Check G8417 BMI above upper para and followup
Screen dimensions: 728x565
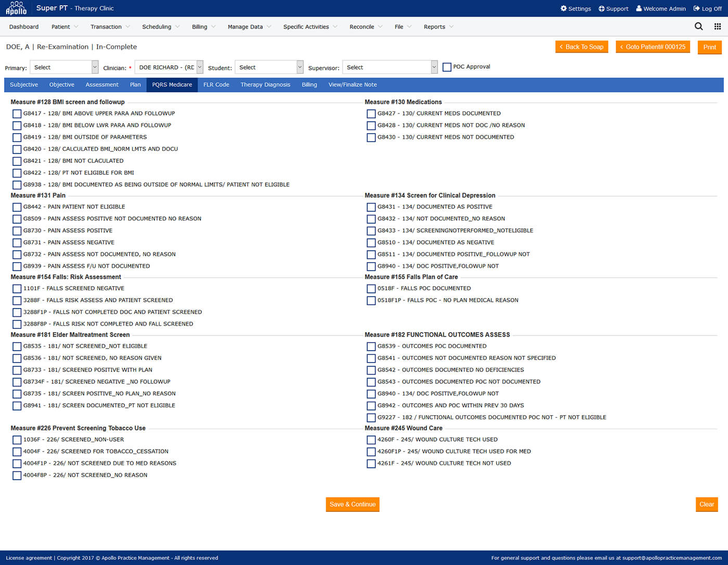pyautogui.click(x=17, y=113)
